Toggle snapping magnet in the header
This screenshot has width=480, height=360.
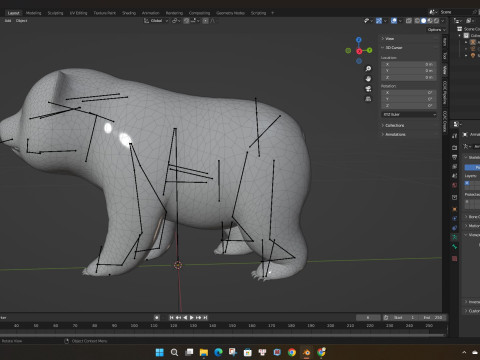click(186, 21)
